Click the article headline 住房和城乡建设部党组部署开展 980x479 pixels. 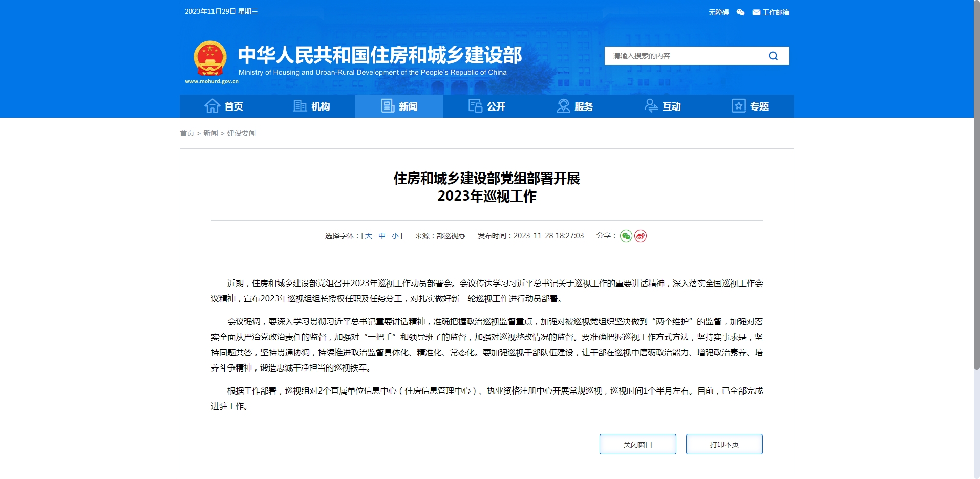click(487, 178)
